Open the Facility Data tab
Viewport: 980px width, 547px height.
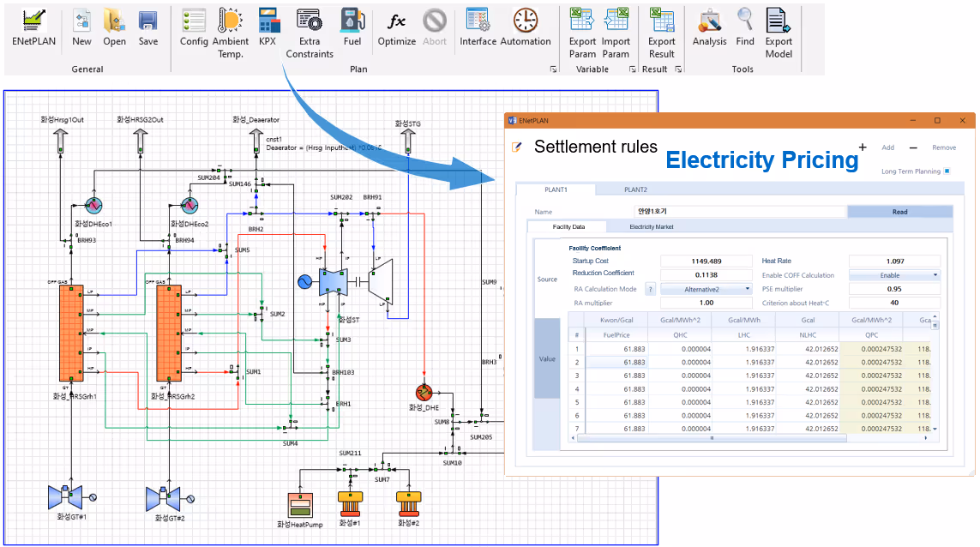tap(568, 227)
